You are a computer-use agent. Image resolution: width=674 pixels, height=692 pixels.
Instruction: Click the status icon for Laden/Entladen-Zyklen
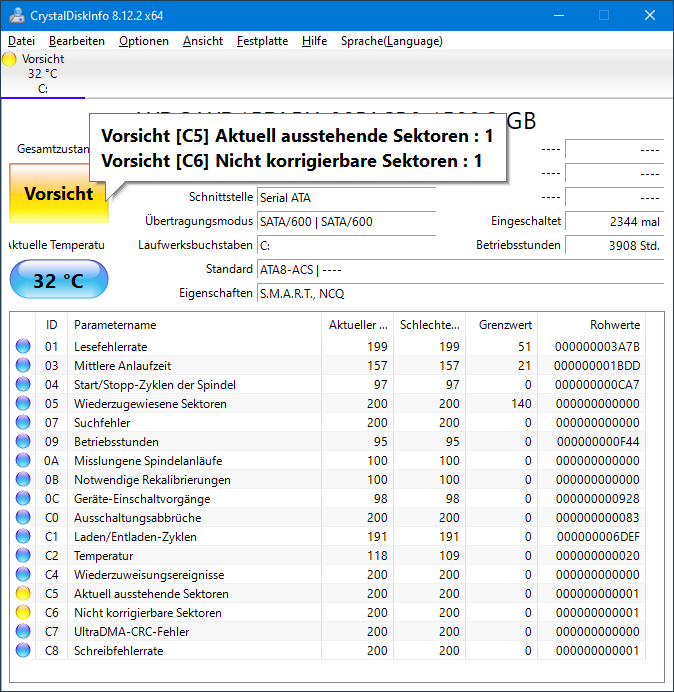click(x=23, y=536)
